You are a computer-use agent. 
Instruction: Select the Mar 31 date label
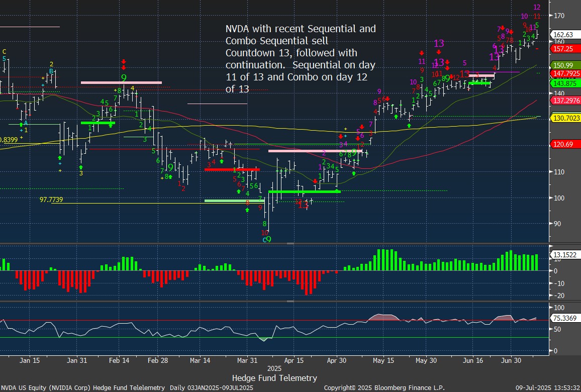click(247, 360)
